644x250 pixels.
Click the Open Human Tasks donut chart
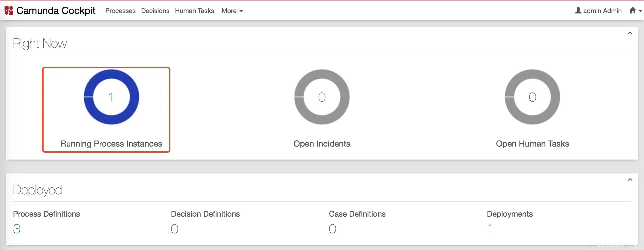(532, 97)
